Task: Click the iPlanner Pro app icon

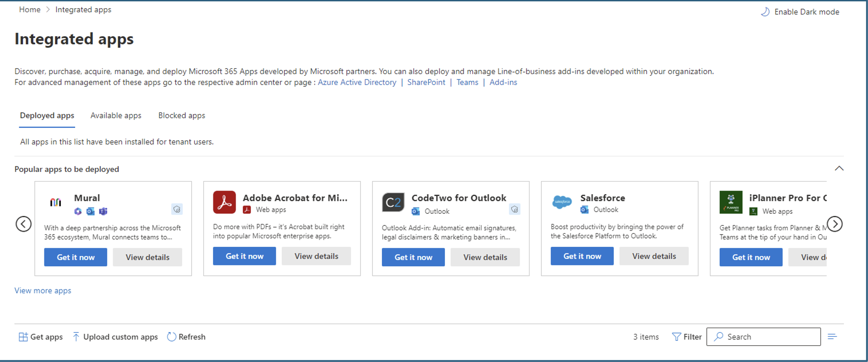Action: pyautogui.click(x=731, y=202)
